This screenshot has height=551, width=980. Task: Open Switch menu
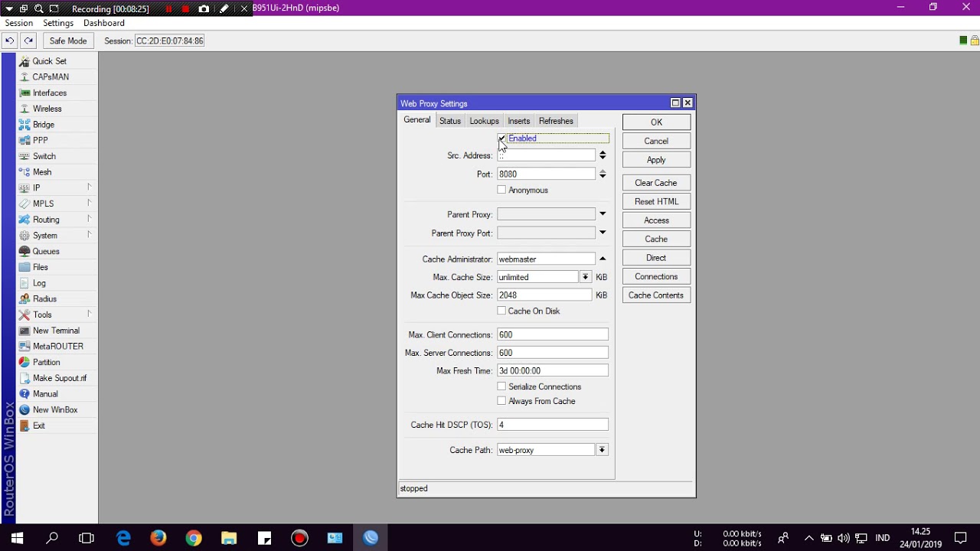coord(44,156)
